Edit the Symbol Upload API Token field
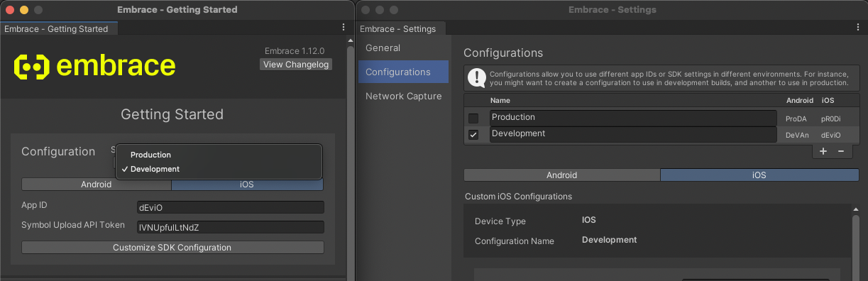 [x=231, y=227]
